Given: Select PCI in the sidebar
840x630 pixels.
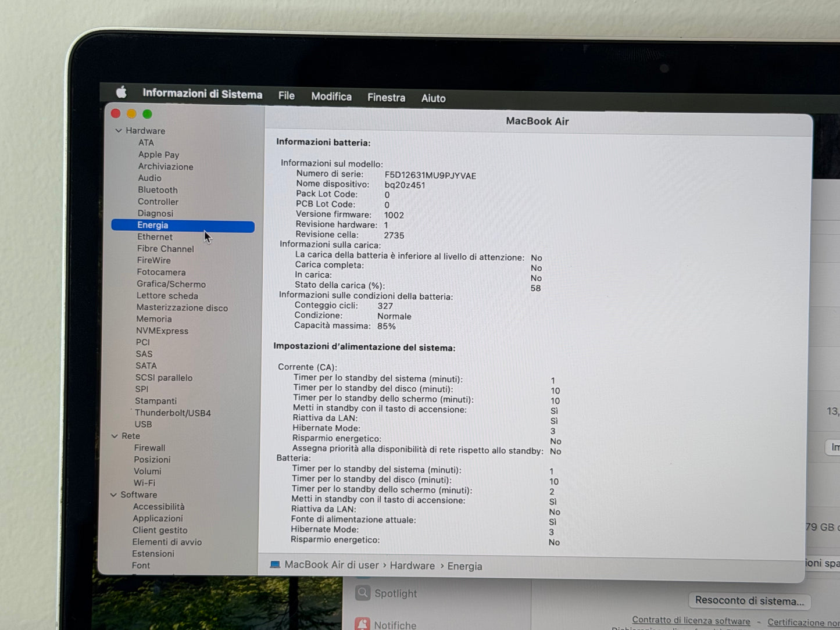Looking at the screenshot, I should tap(142, 342).
